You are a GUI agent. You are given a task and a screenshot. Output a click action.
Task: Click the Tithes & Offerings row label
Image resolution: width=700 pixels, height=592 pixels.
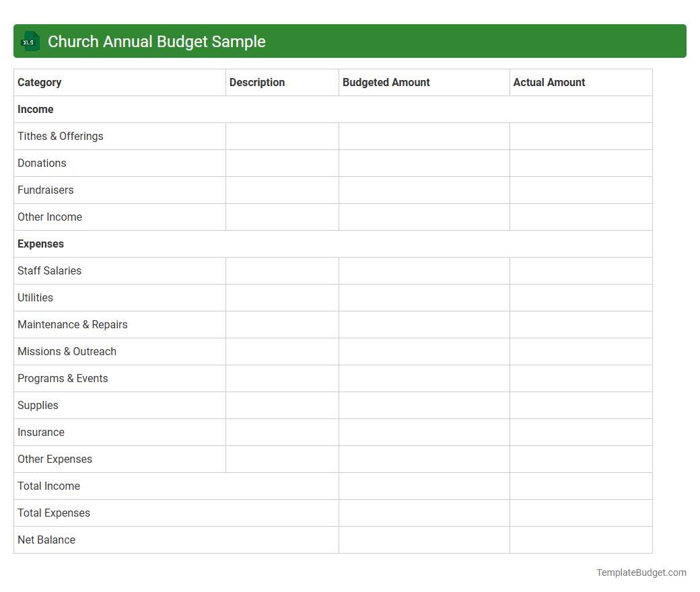point(60,136)
